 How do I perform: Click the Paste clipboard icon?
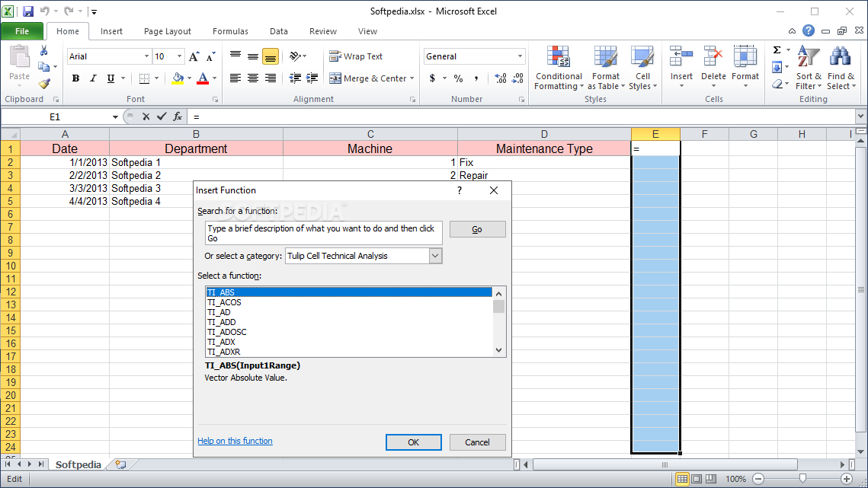[x=19, y=57]
